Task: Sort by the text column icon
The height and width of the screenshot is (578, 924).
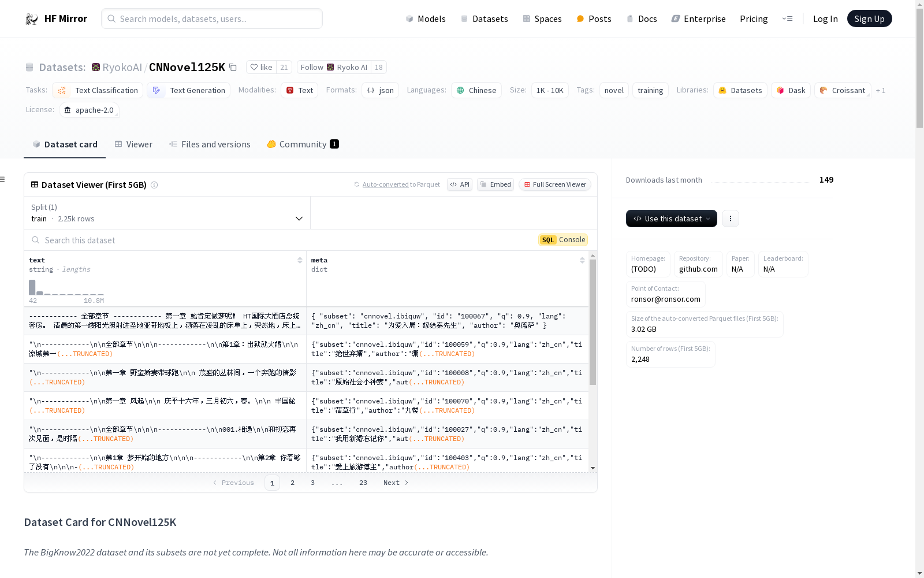Action: click(x=300, y=260)
